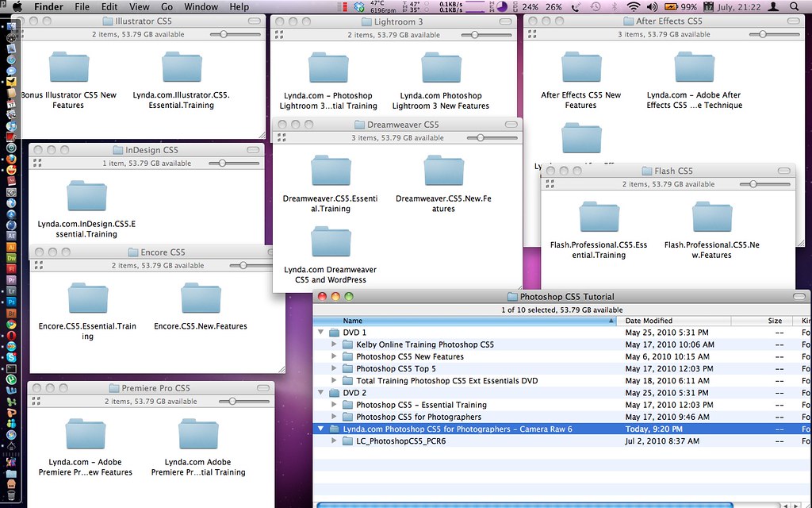Expand Kelby Online Training Photoshop CS5 folder
Image resolution: width=812 pixels, height=508 pixels.
(334, 344)
